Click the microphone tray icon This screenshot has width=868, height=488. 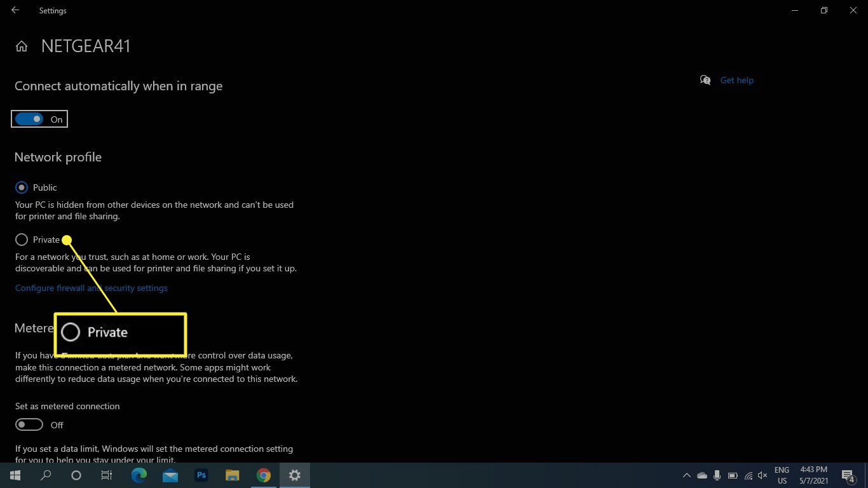pos(717,475)
